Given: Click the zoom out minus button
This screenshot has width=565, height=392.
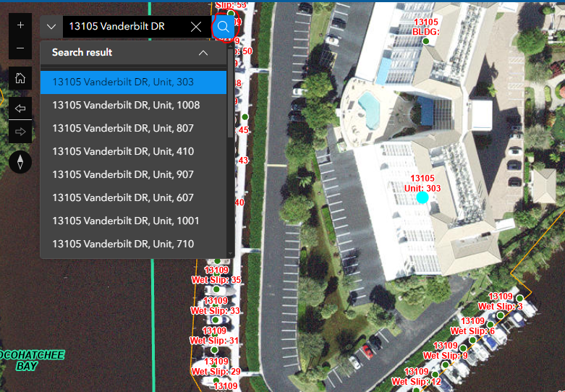Looking at the screenshot, I should 20,48.
